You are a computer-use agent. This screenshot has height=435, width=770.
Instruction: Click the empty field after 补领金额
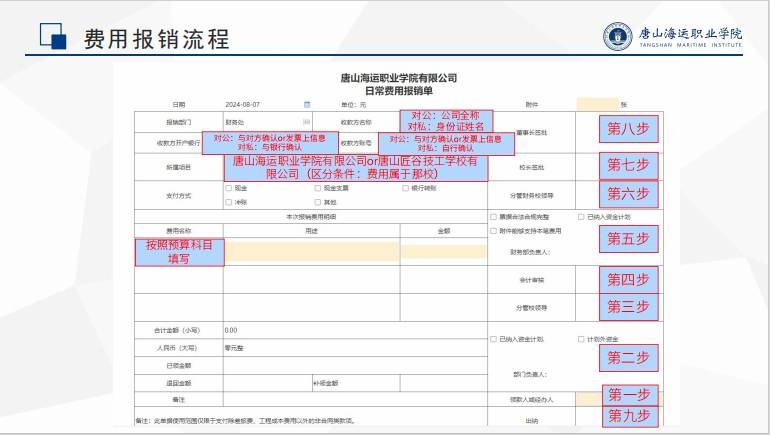[x=443, y=383]
